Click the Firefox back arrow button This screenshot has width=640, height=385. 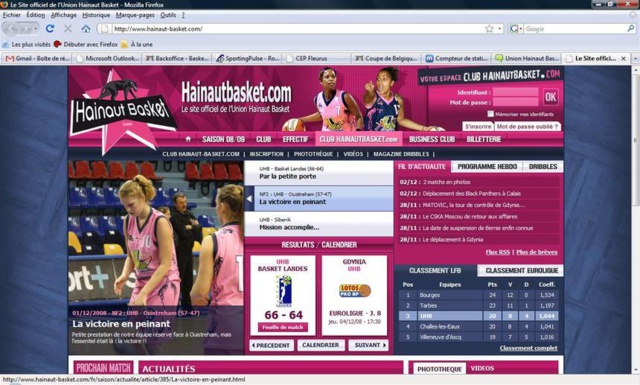(11, 29)
